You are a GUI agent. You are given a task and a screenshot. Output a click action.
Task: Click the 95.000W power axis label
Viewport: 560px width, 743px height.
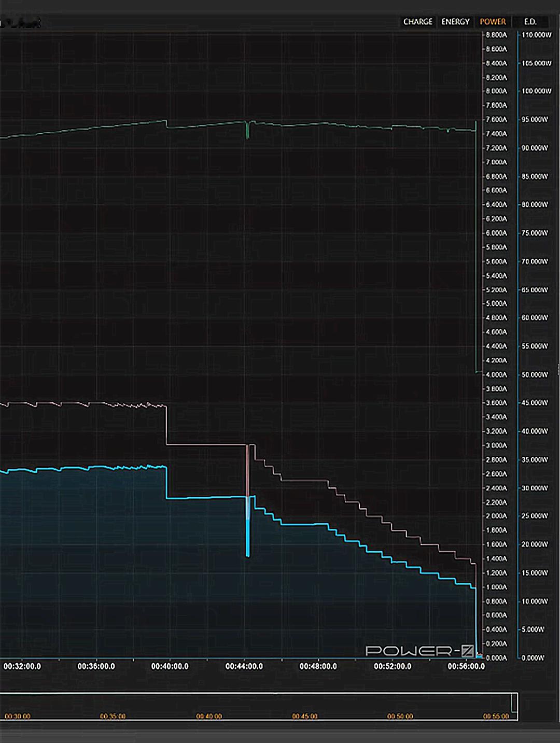click(535, 120)
